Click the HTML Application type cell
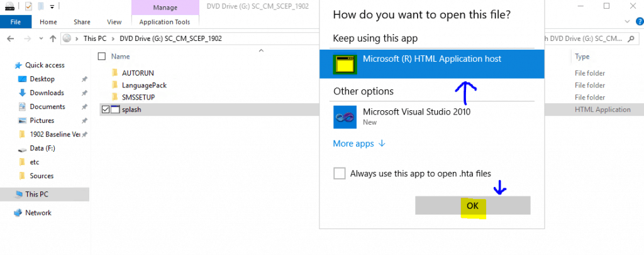 [x=602, y=110]
